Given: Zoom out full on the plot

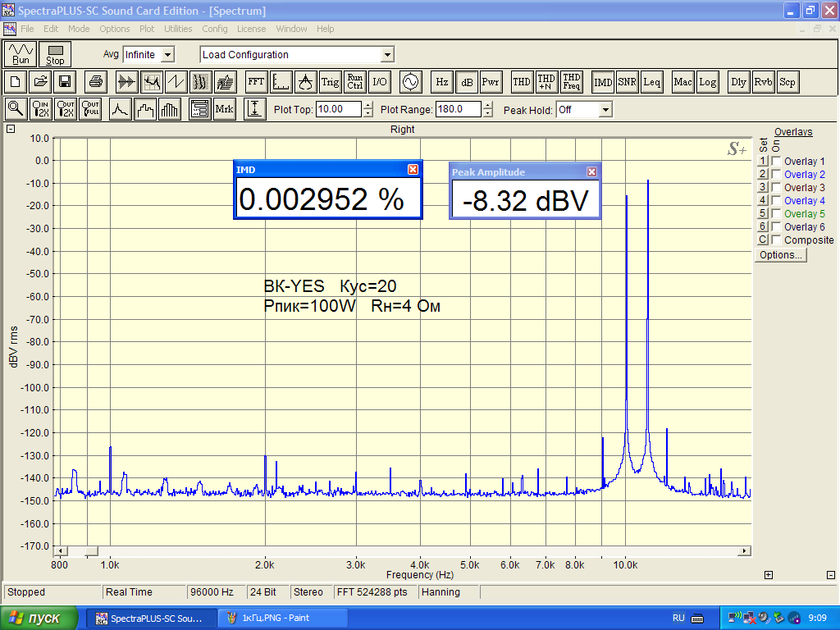Looking at the screenshot, I should click(x=90, y=109).
